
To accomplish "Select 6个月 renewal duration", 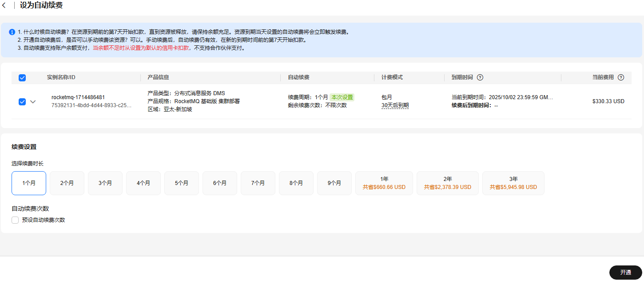I will (220, 183).
